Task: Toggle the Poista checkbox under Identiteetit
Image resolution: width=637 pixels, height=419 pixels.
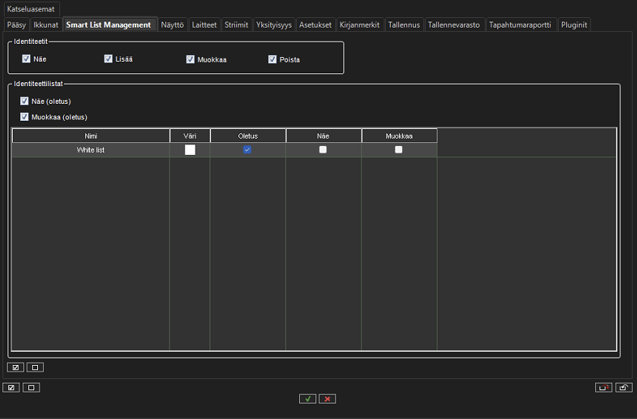Action: tap(272, 59)
